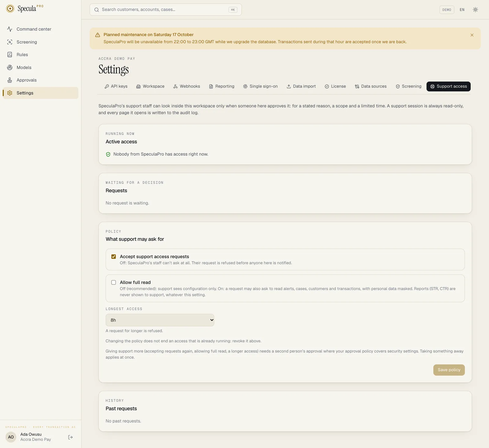Open the Webhooks tab
This screenshot has width=489, height=448.
point(186,86)
